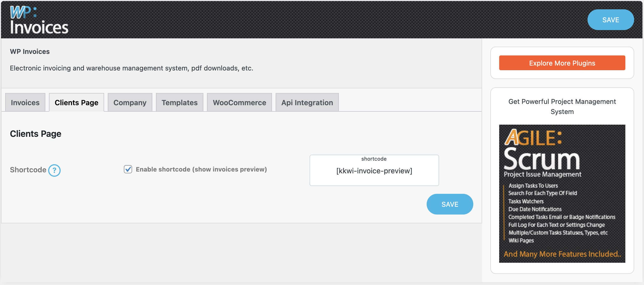Screen dimensions: 644x285
Task: Click the shortcode label above the input field
Action: 374,159
